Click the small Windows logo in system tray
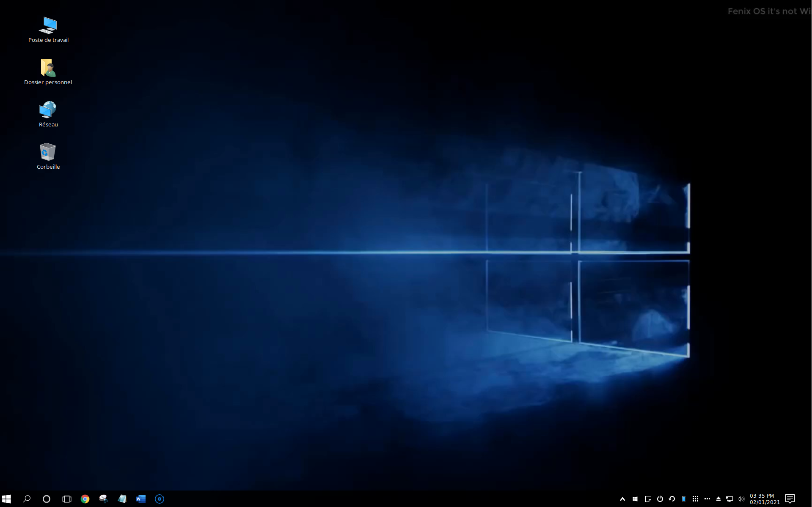Viewport: 812px width, 507px height. coord(635,499)
